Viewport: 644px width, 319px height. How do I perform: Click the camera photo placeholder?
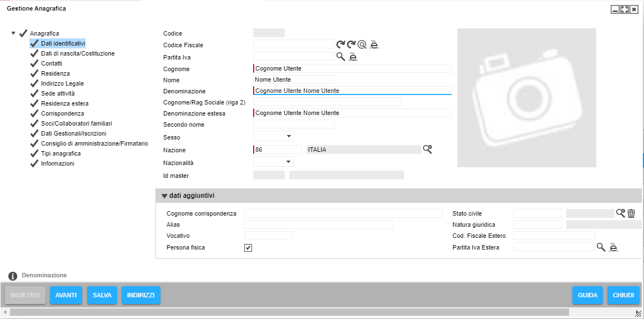(x=526, y=98)
